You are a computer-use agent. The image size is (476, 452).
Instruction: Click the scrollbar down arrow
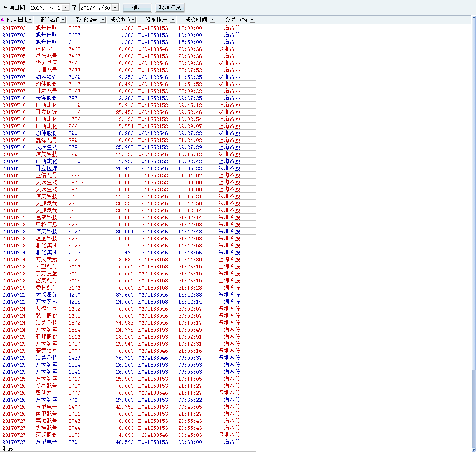[473, 449]
